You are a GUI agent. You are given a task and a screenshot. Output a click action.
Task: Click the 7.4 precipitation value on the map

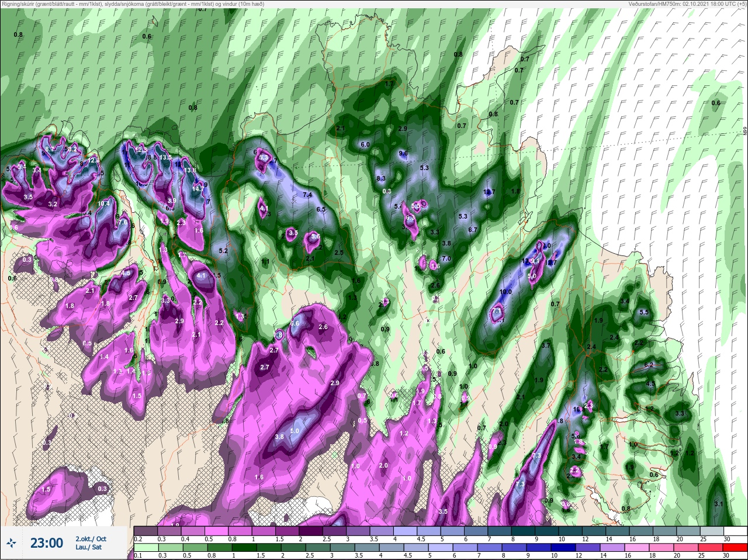point(307,195)
